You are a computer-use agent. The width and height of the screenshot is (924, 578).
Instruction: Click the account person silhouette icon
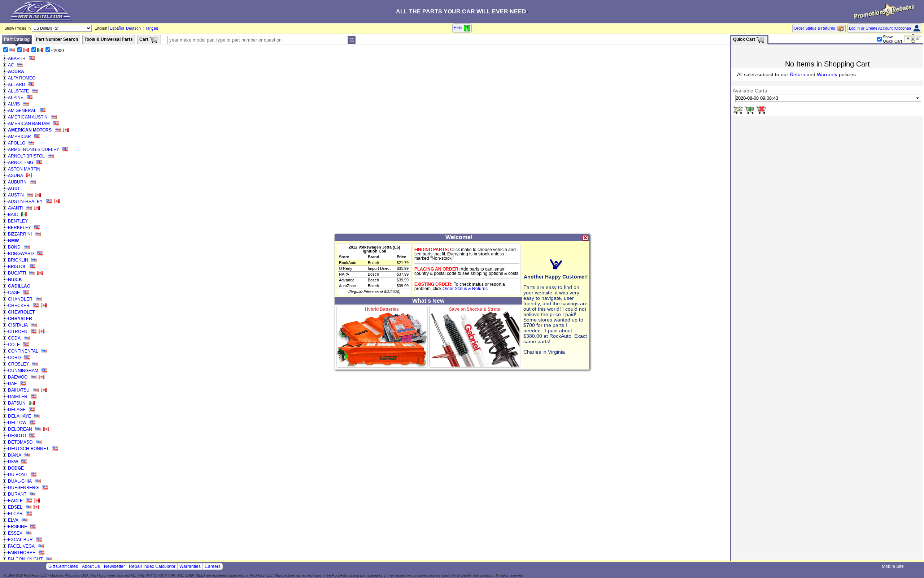pos(916,28)
